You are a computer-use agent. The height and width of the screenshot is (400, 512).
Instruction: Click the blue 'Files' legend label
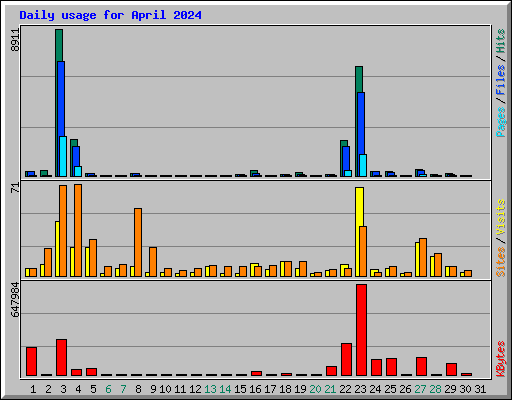(x=501, y=80)
